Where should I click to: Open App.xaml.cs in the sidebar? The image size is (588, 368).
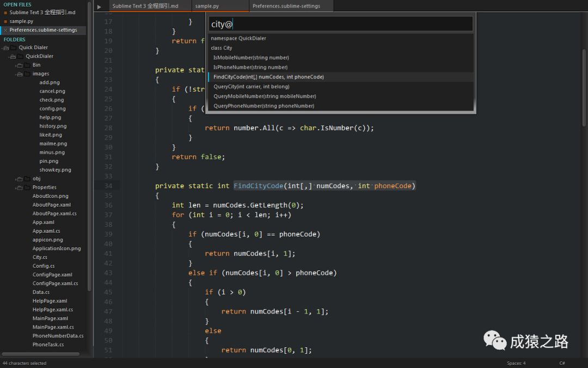pos(46,231)
